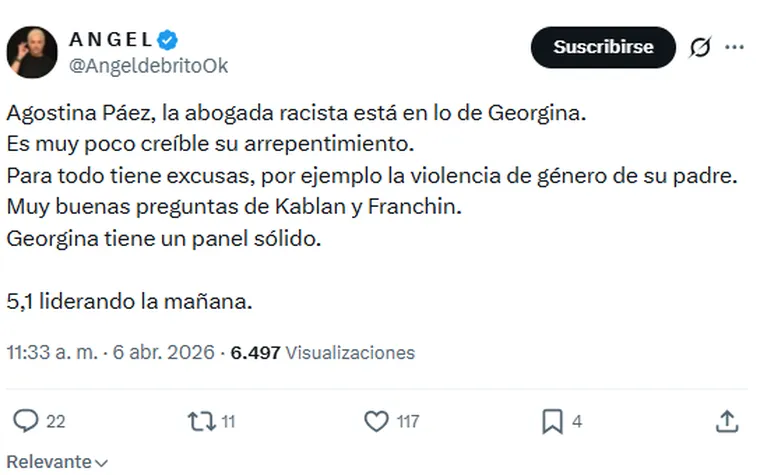Click the share upload icon
The width and height of the screenshot is (760, 475).
pyautogui.click(x=728, y=421)
